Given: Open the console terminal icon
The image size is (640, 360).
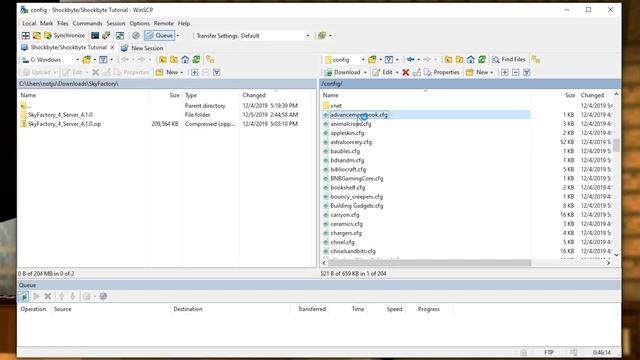Looking at the screenshot, I should (95, 36).
